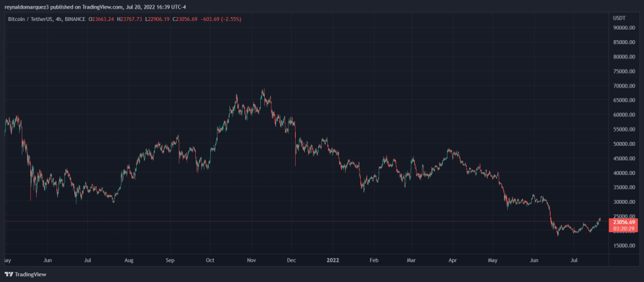
Task: Click the 75000.00 price axis label
Action: pyautogui.click(x=624, y=72)
